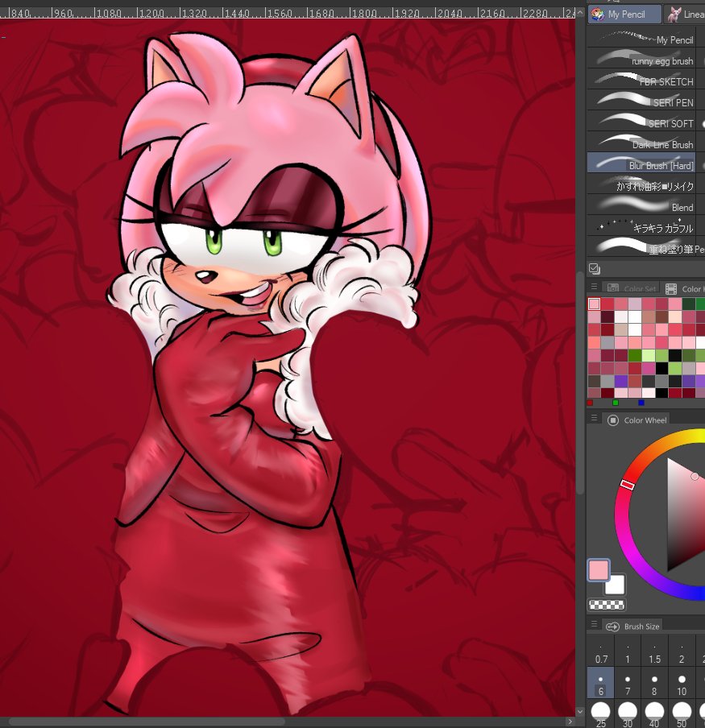
Task: Click the red hue marker on the color wheel
Action: (x=628, y=485)
